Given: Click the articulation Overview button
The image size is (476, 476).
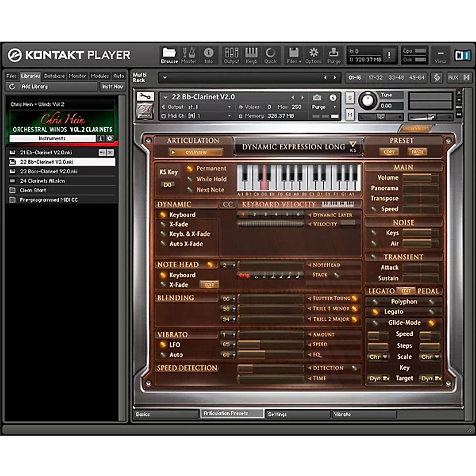Looking at the screenshot, I should 196,152.
